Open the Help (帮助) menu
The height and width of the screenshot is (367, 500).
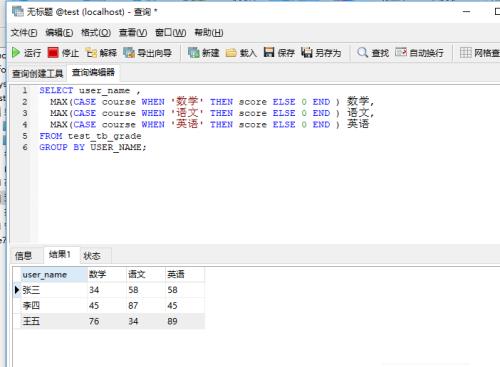pos(209,33)
